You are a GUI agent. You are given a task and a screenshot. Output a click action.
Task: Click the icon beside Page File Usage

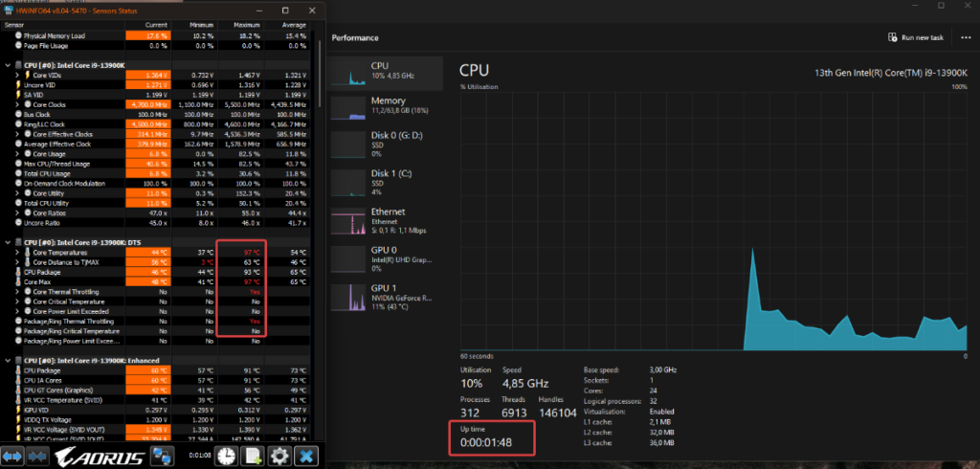(19, 46)
